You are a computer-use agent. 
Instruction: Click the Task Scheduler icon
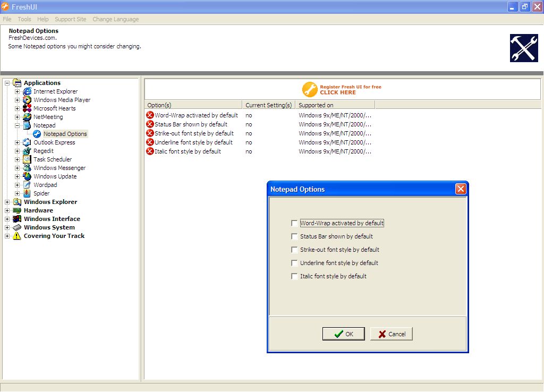pos(27,159)
